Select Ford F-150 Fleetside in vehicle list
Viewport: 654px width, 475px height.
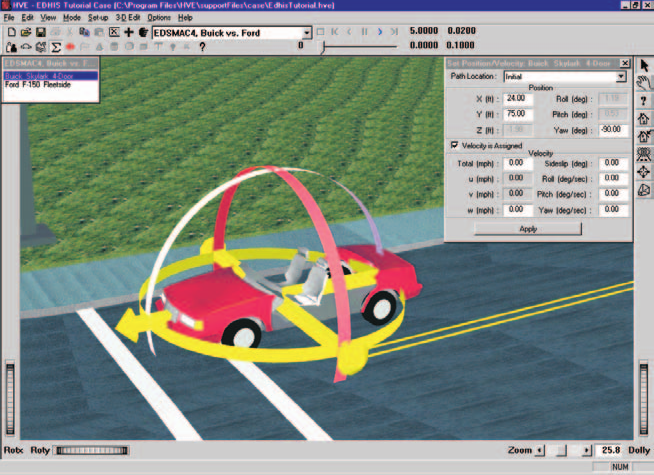tap(38, 85)
